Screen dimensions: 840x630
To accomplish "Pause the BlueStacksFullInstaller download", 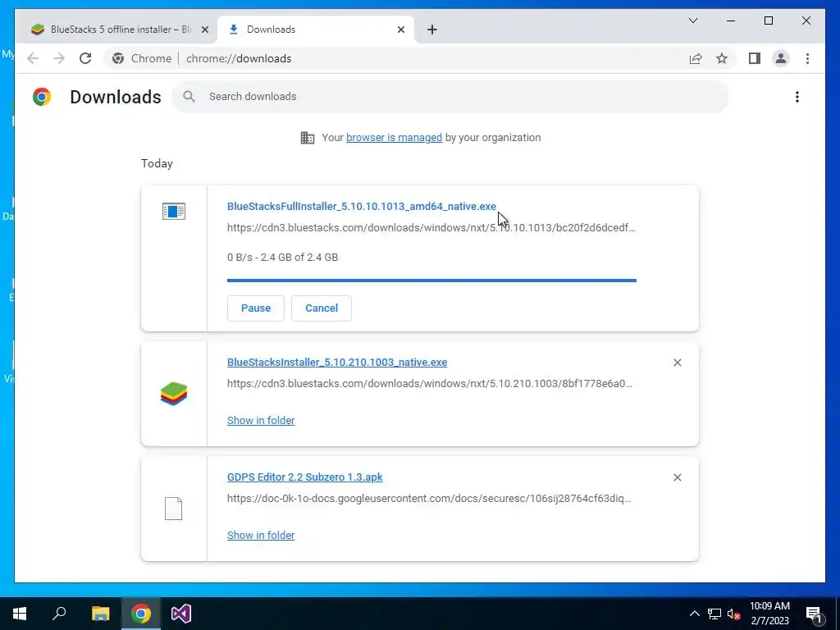I will point(256,308).
